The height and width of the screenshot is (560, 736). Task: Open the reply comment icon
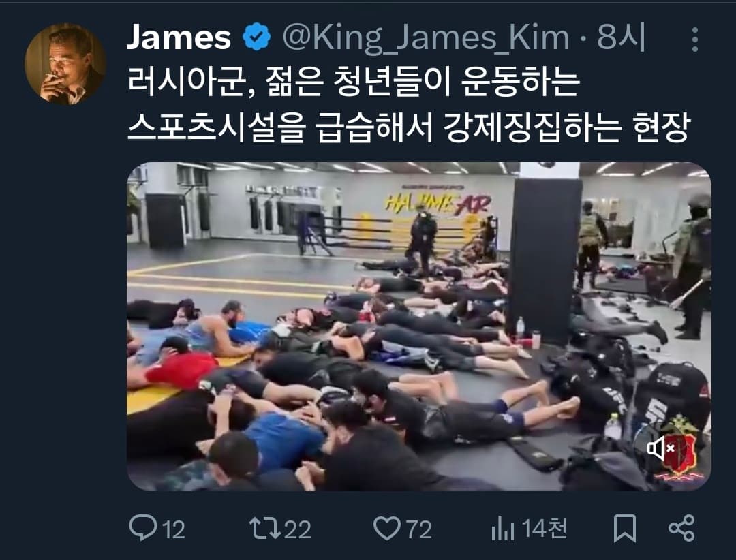[143, 527]
